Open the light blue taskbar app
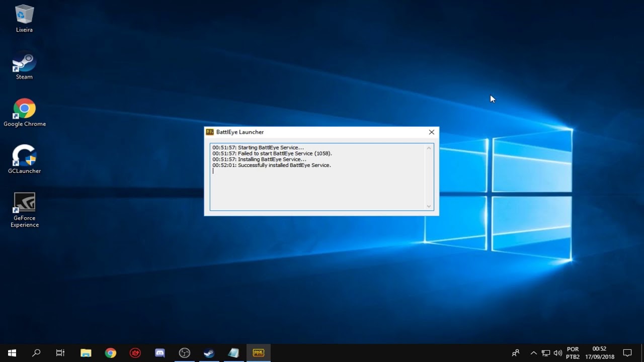Image resolution: width=644 pixels, height=362 pixels. [233, 353]
